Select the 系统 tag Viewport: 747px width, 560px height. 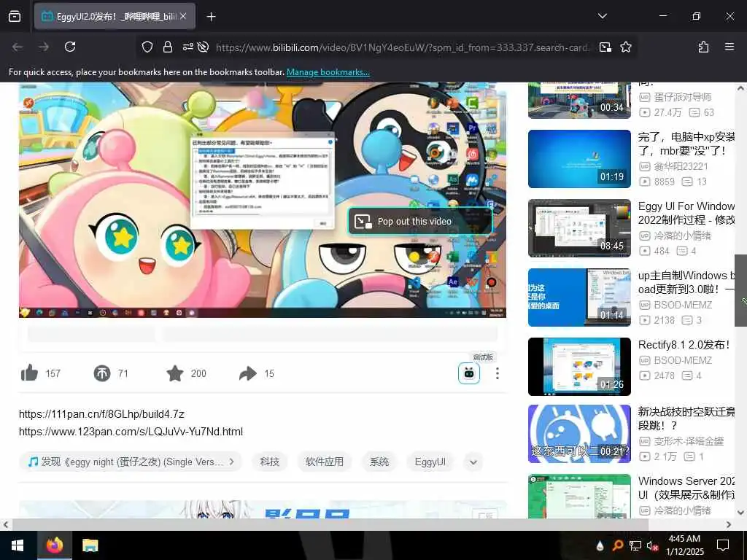click(379, 462)
